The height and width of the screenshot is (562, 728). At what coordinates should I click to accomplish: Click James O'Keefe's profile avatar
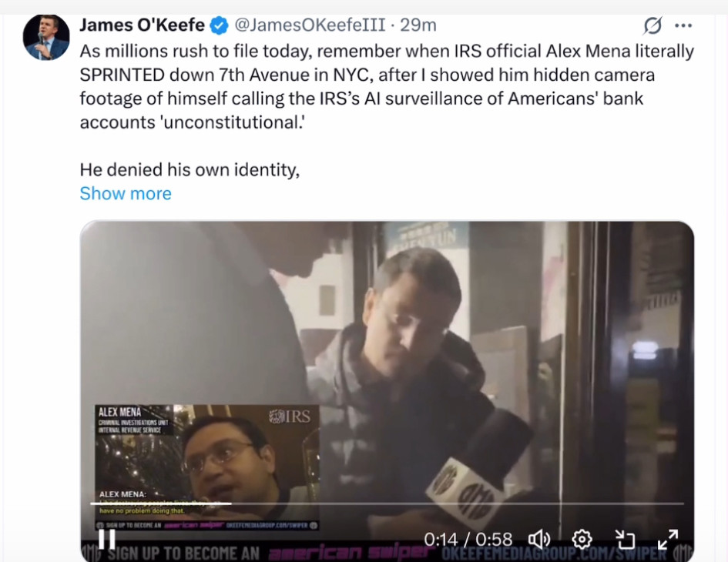click(x=46, y=38)
